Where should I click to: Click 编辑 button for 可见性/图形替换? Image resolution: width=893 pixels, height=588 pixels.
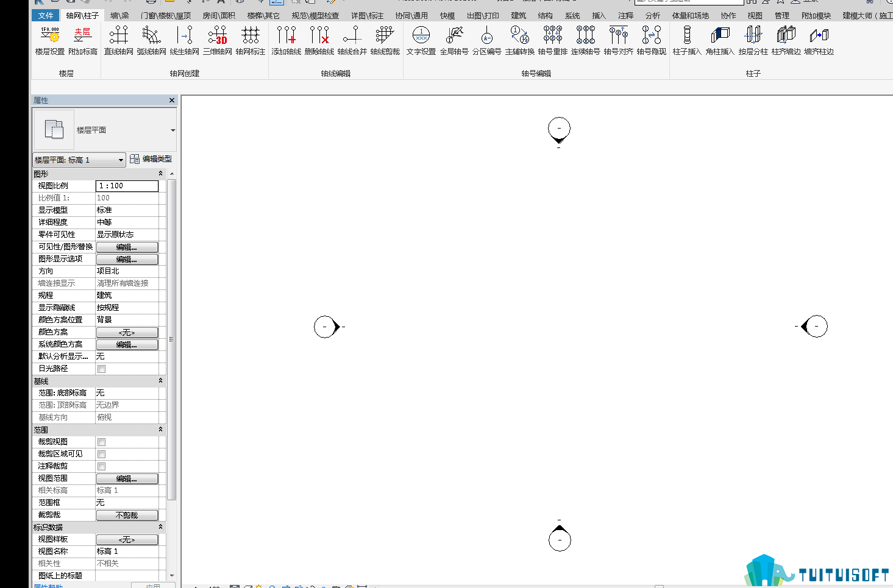point(127,247)
